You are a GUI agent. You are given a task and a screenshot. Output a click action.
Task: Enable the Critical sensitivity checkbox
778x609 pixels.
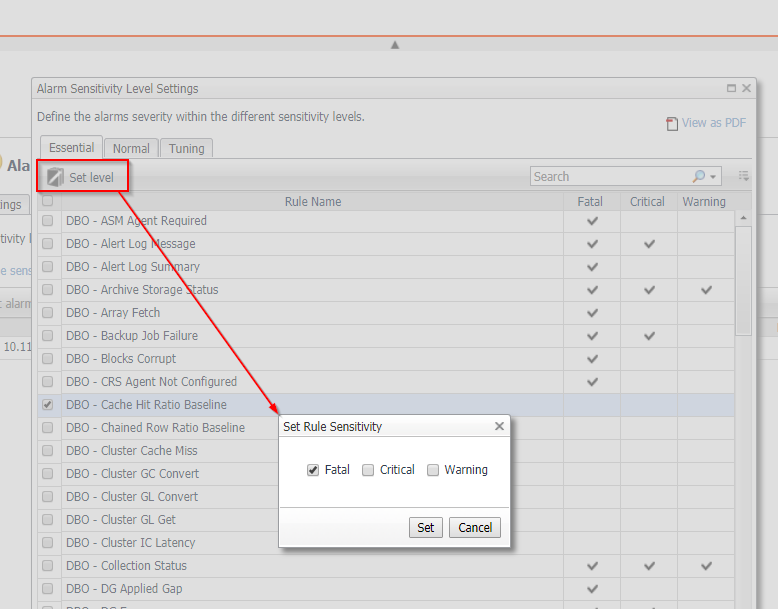[x=368, y=470]
